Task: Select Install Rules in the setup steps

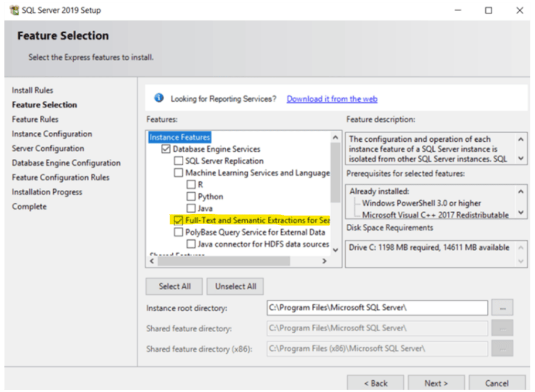Action: pos(32,90)
